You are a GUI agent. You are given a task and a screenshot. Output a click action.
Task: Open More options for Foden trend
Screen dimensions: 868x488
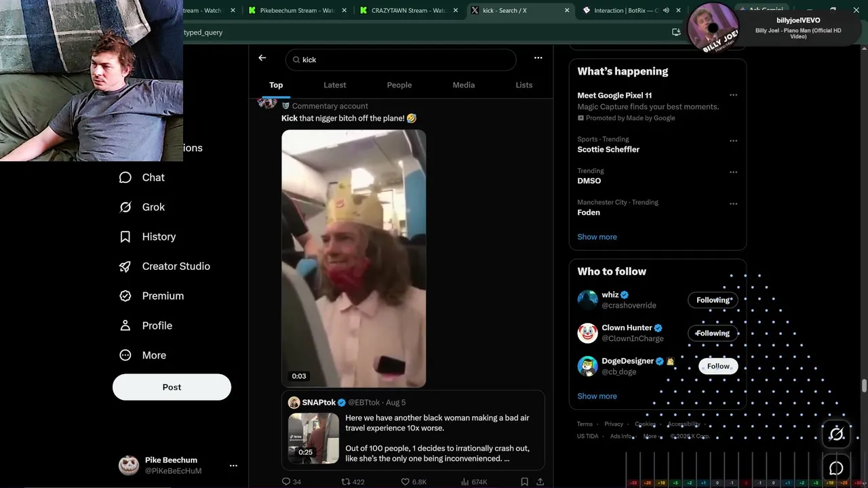coord(733,203)
